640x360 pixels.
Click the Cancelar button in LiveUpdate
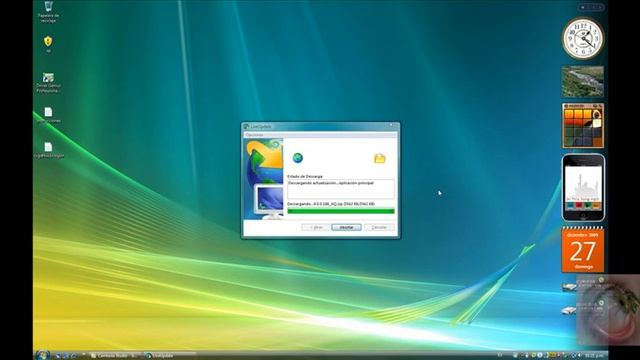(379, 227)
